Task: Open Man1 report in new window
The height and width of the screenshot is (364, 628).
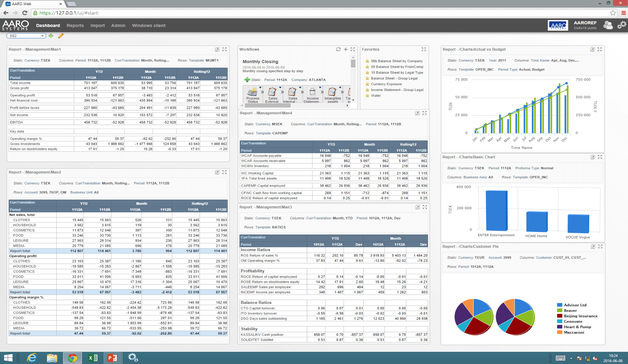Action: (217, 50)
